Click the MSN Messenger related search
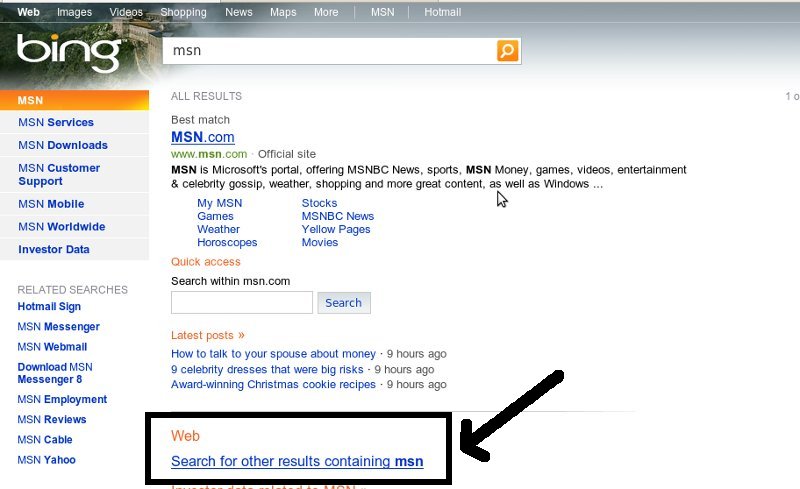Screen dimensions: 800x489 click(58, 327)
